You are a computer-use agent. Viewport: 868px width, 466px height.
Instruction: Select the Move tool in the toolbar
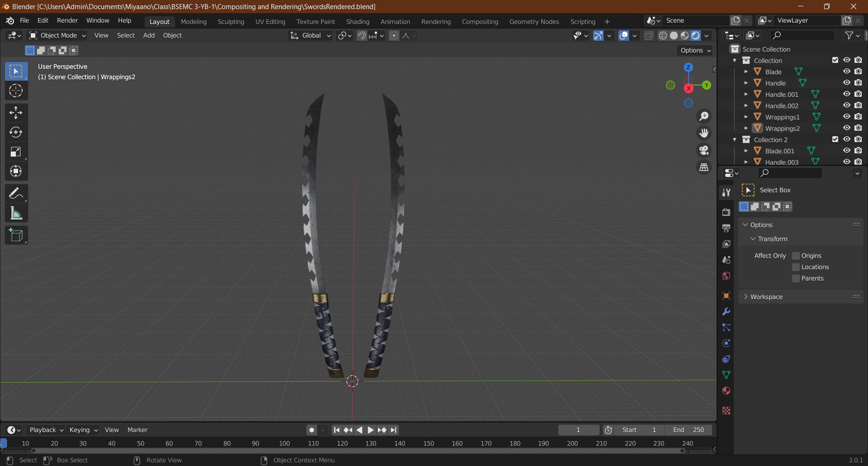(x=16, y=112)
